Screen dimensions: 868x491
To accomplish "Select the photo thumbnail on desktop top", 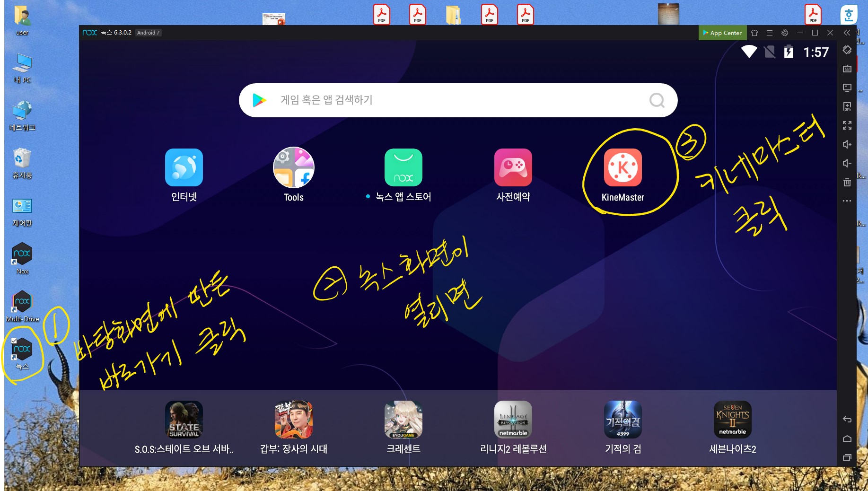I will click(668, 14).
